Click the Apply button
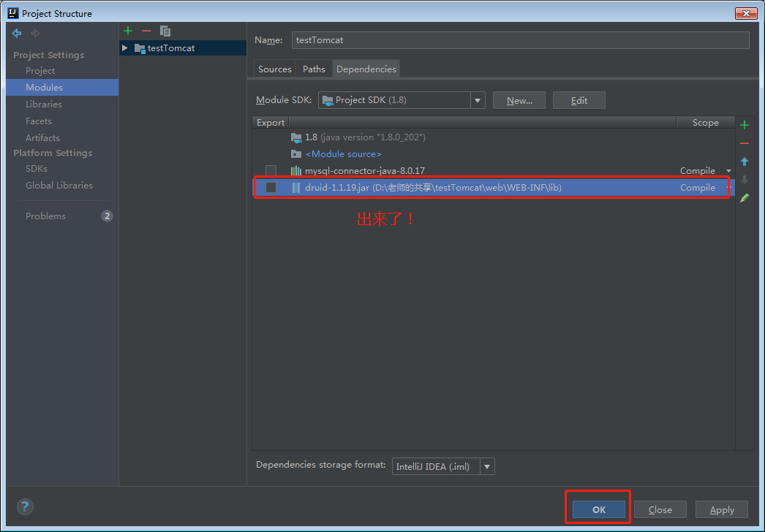The width and height of the screenshot is (765, 532). (722, 509)
